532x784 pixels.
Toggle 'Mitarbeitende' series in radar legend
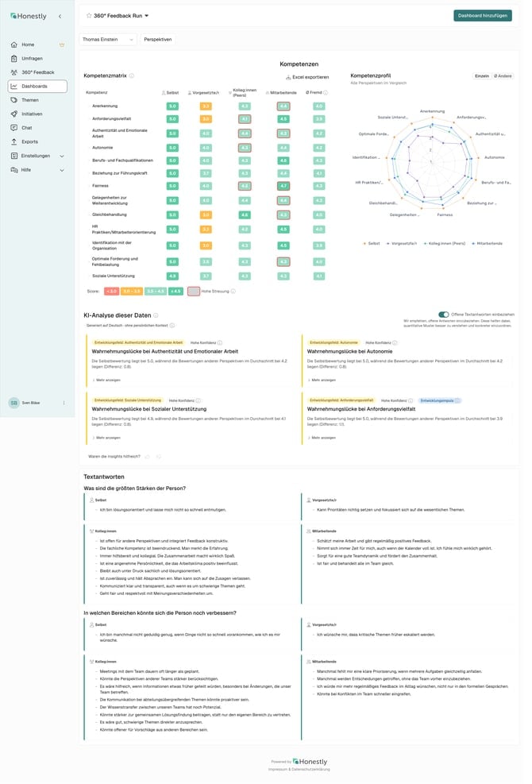pos(488,244)
